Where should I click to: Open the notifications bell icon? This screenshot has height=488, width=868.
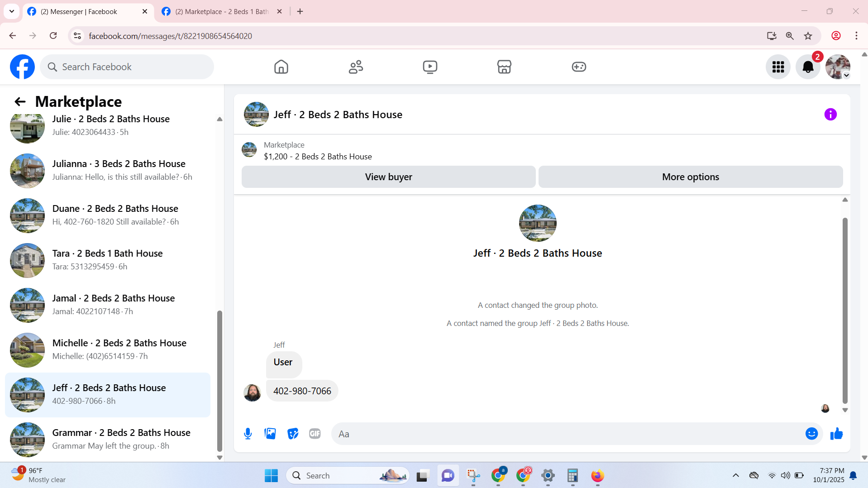(x=808, y=67)
